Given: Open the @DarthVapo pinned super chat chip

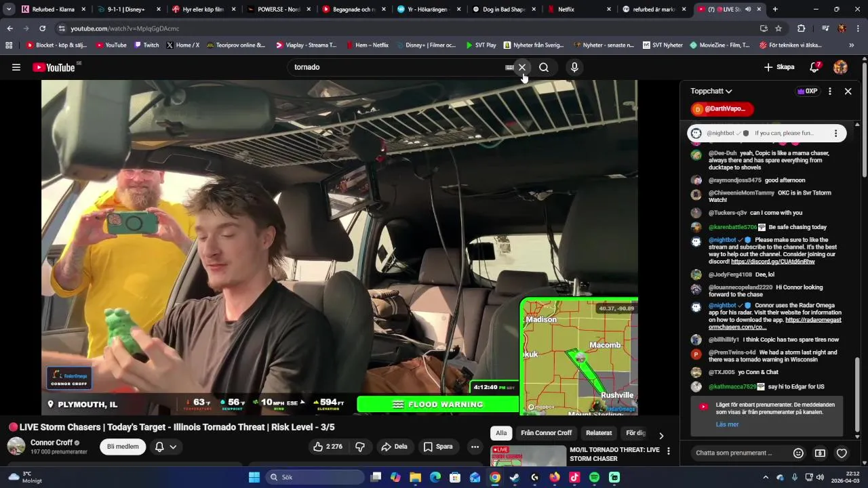Looking at the screenshot, I should 722,108.
